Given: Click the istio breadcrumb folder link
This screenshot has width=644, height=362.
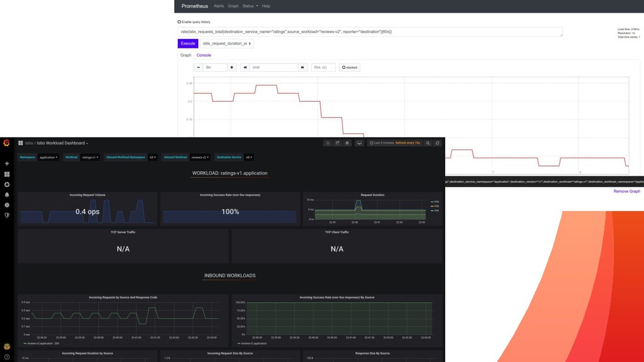Looking at the screenshot, I should tap(29, 143).
